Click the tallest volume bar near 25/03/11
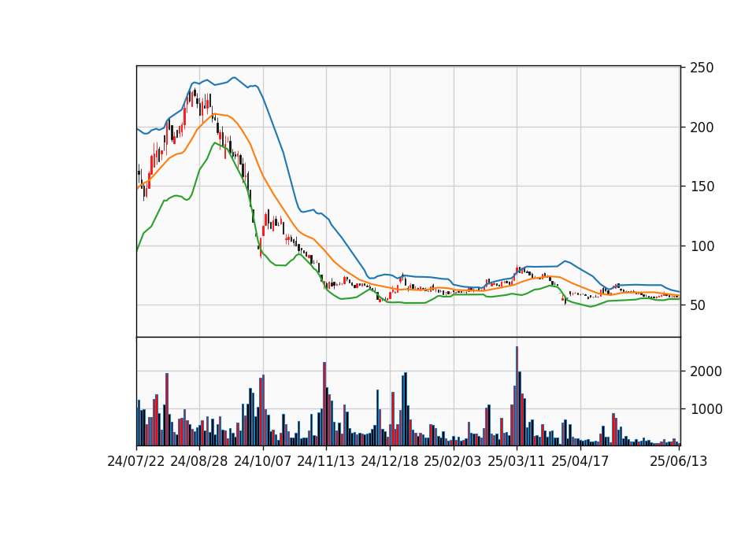 517,396
